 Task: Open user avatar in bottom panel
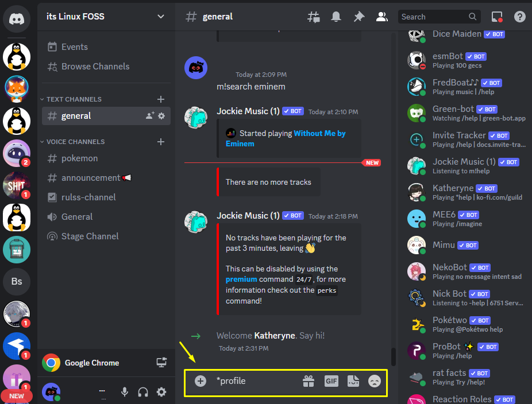(x=51, y=392)
